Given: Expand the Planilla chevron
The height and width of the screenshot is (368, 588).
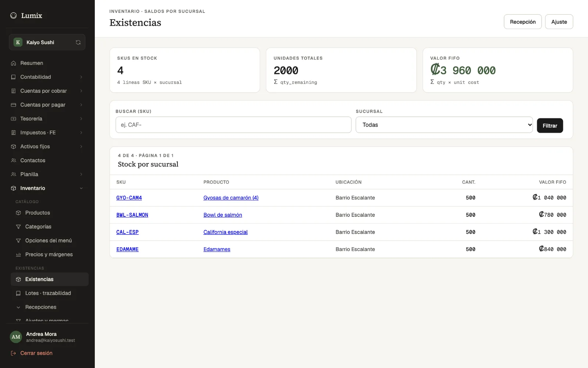Looking at the screenshot, I should click(81, 174).
